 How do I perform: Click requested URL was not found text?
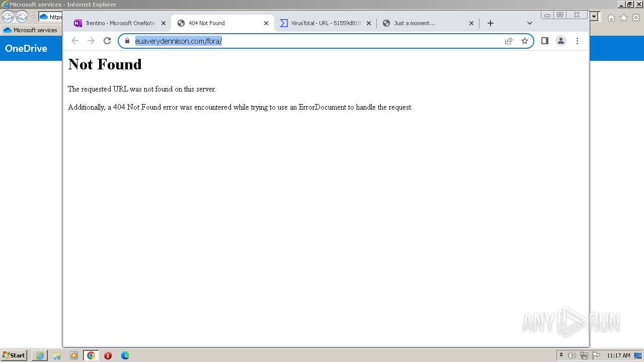[142, 89]
